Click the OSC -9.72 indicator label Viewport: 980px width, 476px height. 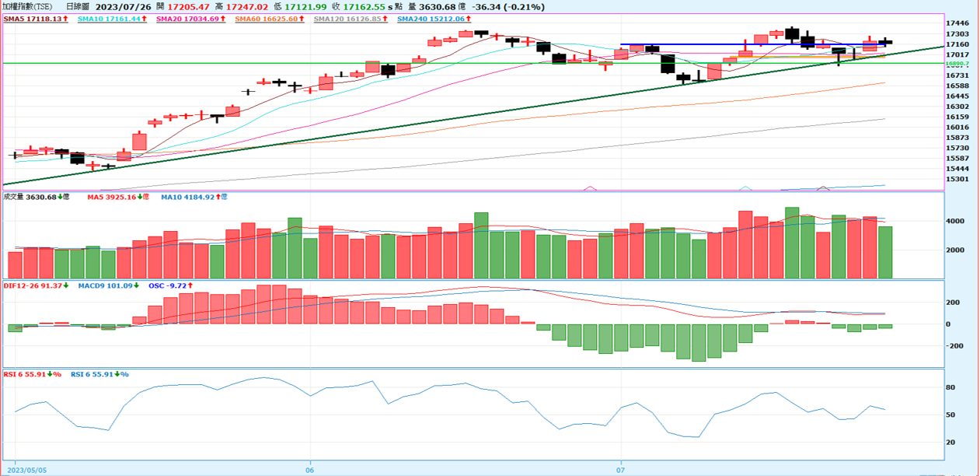point(172,285)
